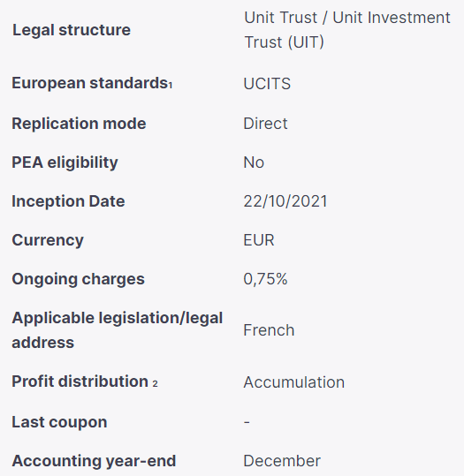Click the UCITS value

[267, 84]
